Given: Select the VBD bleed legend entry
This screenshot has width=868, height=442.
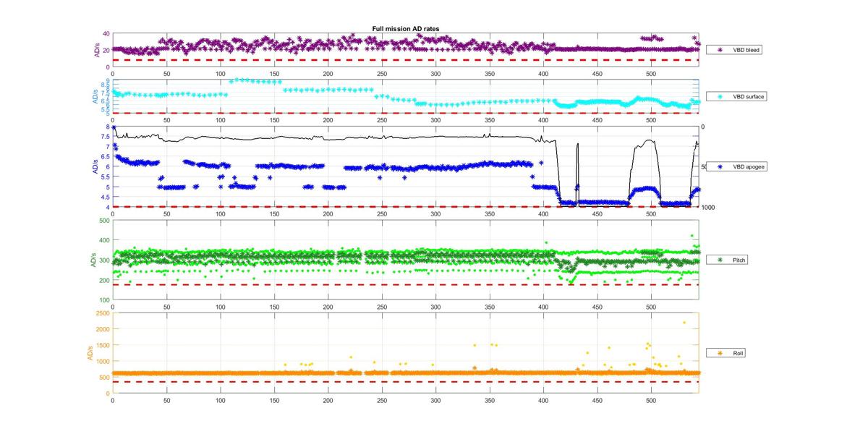Looking at the screenshot, I should [x=735, y=50].
